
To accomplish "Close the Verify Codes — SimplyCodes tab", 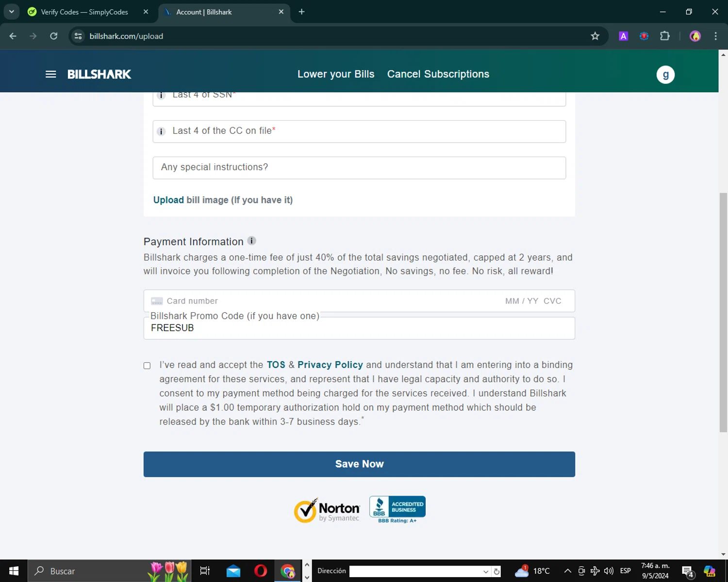I will (x=146, y=12).
